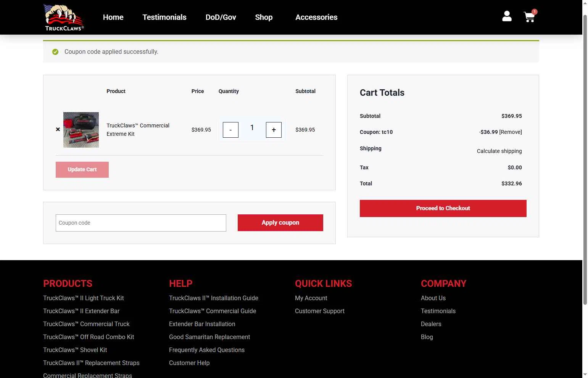
Task: Click Calculate shipping
Action: pyautogui.click(x=499, y=151)
